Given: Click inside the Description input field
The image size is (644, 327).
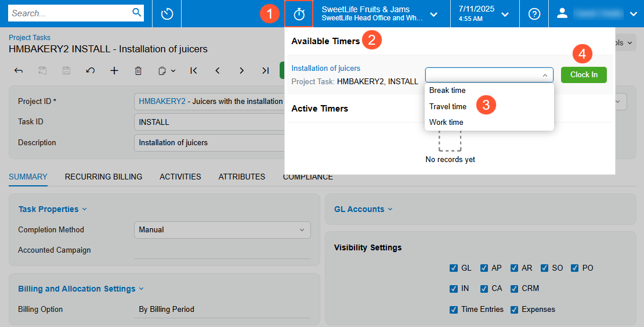Looking at the screenshot, I should click(x=209, y=143).
